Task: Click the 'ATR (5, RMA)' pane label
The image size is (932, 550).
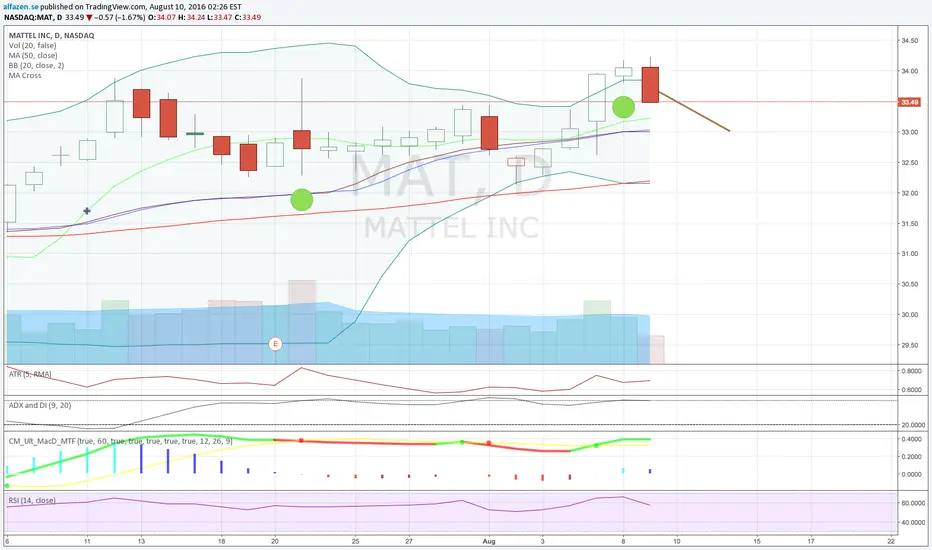Action: [30, 374]
